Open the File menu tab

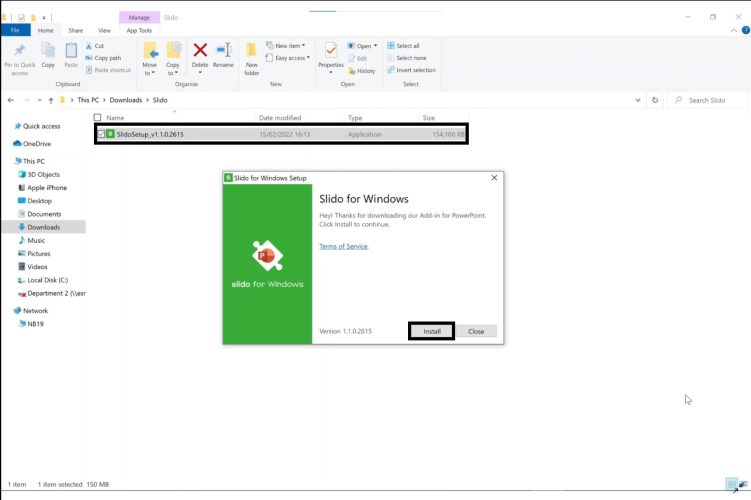15,30
